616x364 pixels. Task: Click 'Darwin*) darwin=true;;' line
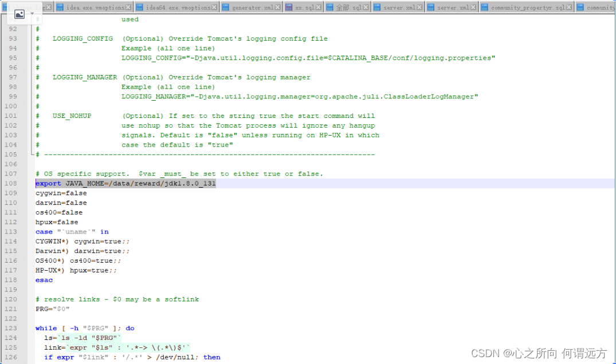(82, 251)
